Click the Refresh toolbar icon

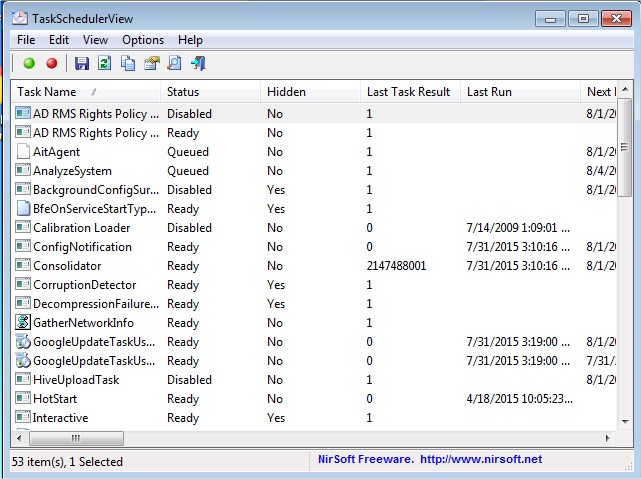[105, 63]
